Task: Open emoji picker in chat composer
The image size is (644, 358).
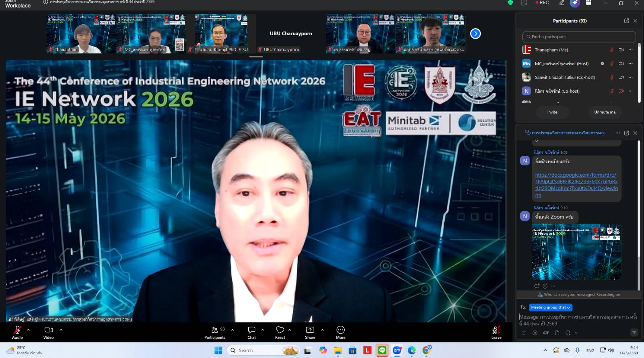Action: tap(535, 333)
